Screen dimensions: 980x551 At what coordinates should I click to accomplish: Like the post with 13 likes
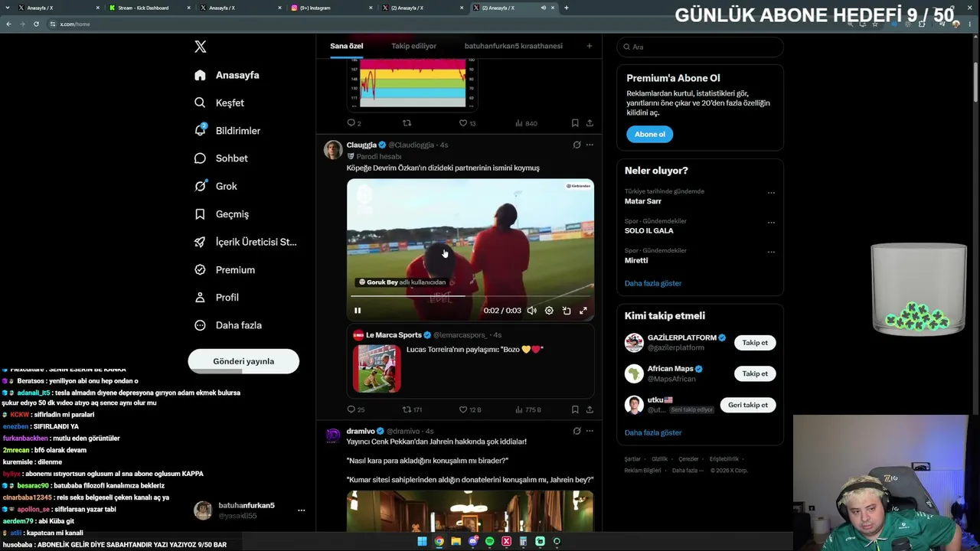tap(467, 122)
